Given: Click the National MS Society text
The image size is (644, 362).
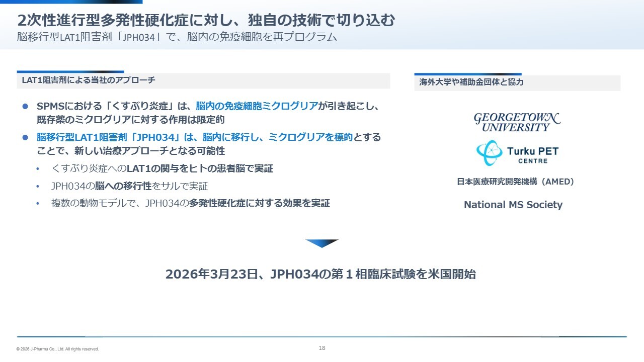Looking at the screenshot, I should [513, 205].
